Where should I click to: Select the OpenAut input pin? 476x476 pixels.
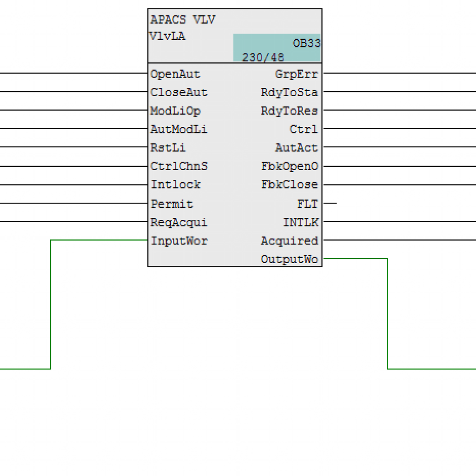click(175, 74)
